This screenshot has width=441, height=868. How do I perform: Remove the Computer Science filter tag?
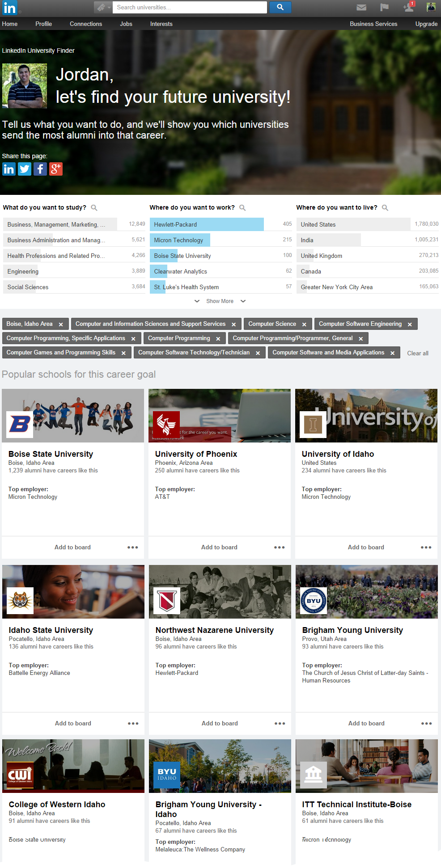coord(304,324)
